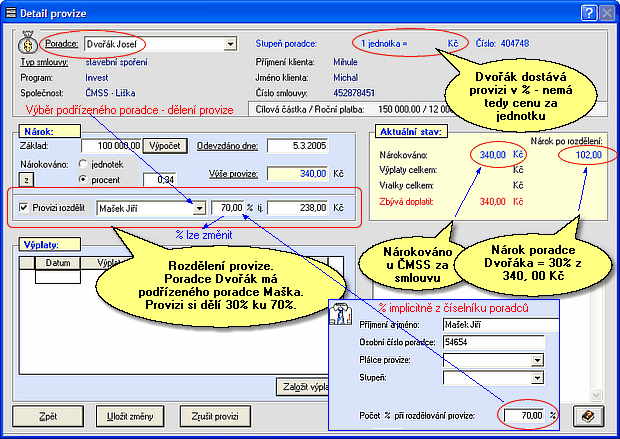Image resolution: width=620 pixels, height=439 pixels.
Task: Open the Plátce provize dropdown
Action: pos(538,361)
